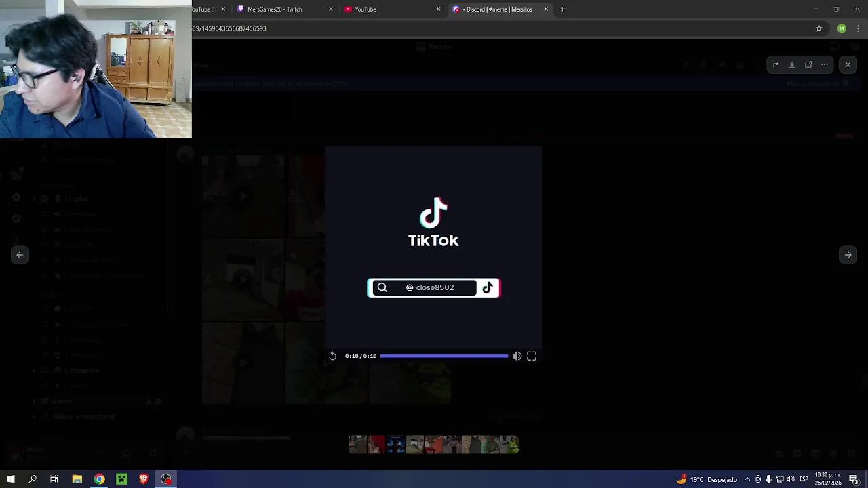The image size is (868, 488).
Task: Select the blue thumbnail in the media strip
Action: tap(395, 445)
